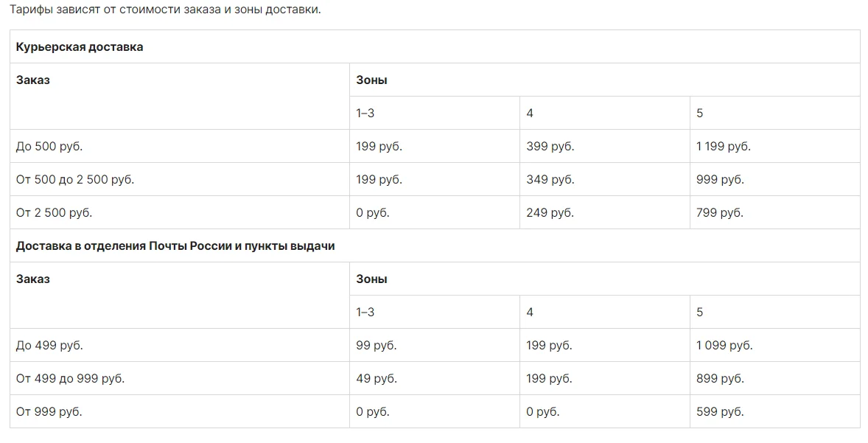
Task: Click the "249 руб." price cell
Action: (x=550, y=213)
